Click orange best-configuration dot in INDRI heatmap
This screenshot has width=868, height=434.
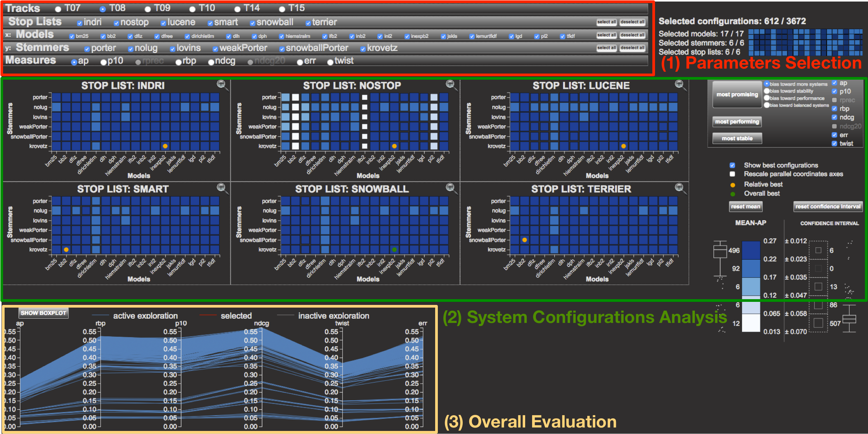coord(165,146)
